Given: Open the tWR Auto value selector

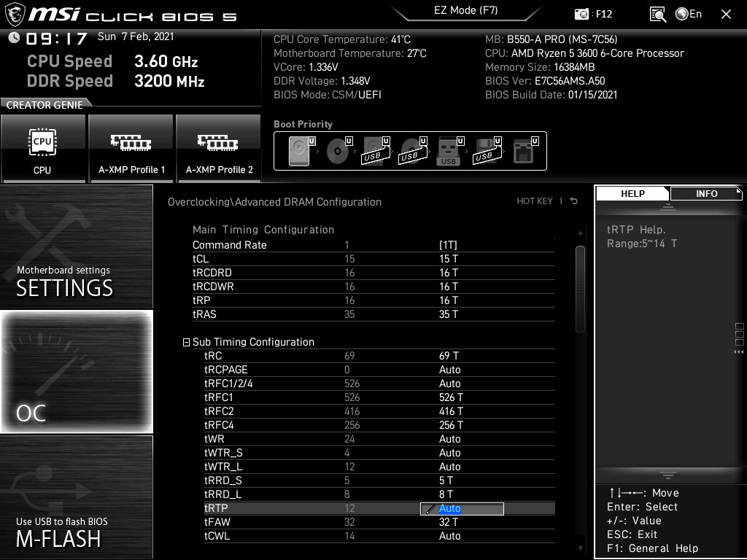Looking at the screenshot, I should 450,439.
